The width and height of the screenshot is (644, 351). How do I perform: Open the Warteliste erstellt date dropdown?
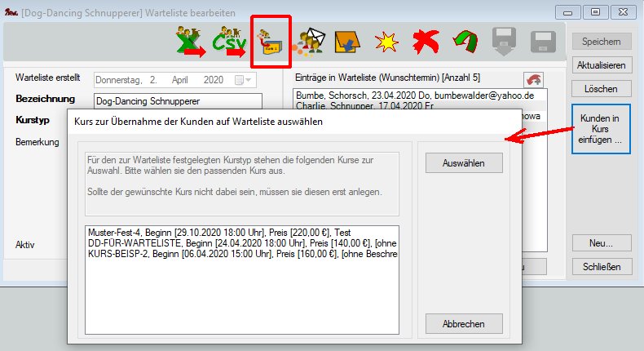pos(244,80)
